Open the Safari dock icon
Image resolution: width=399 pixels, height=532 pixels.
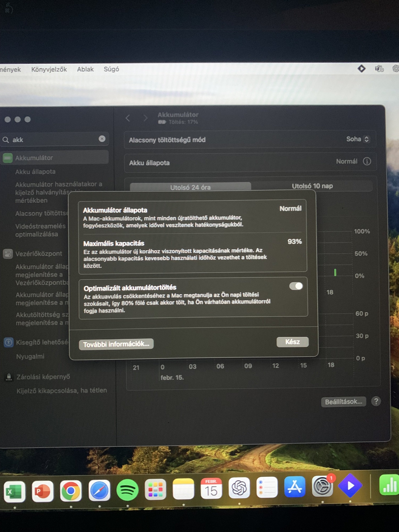[x=99, y=490]
